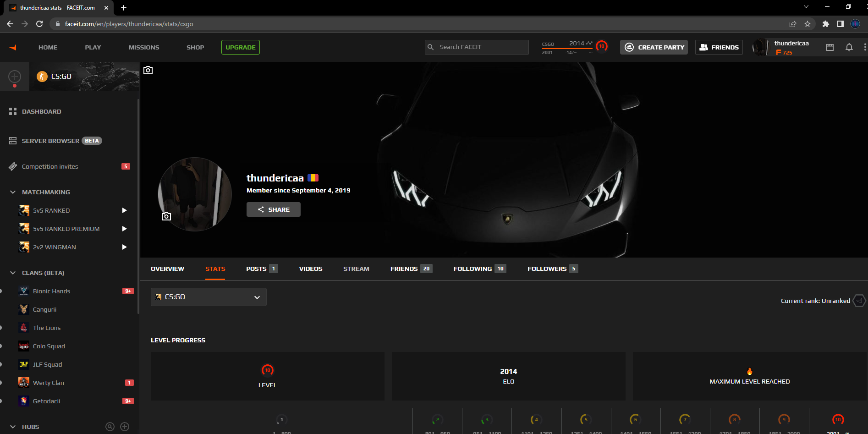868x434 pixels.
Task: Switch to the STATS tab
Action: click(x=215, y=269)
